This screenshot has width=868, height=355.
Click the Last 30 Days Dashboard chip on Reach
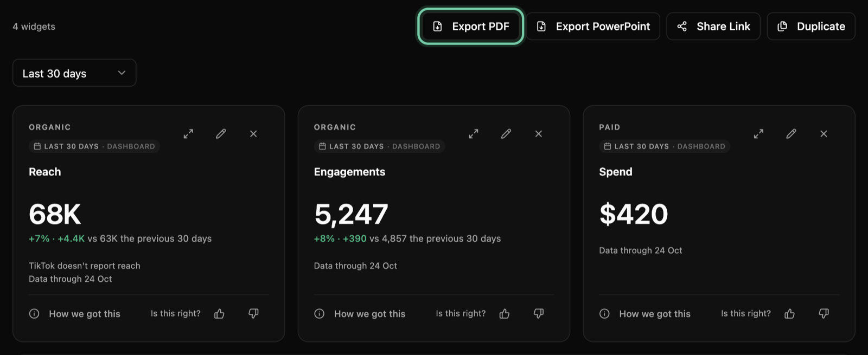point(94,146)
